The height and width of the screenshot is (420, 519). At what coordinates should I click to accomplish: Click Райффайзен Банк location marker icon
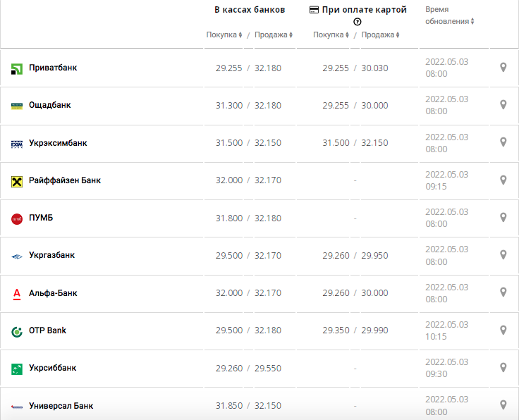point(503,180)
